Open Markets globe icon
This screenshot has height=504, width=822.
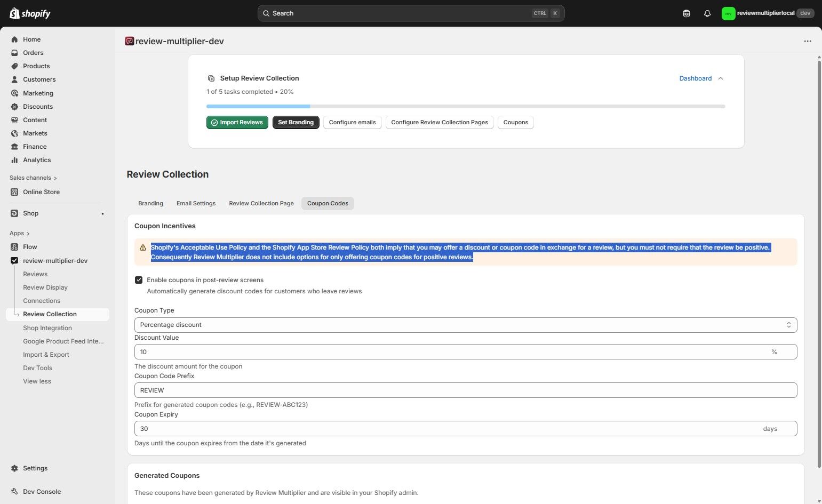pos(14,133)
